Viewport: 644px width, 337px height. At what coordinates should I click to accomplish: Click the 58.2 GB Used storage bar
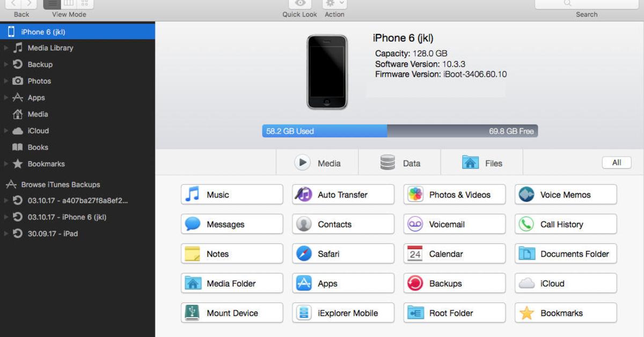325,131
